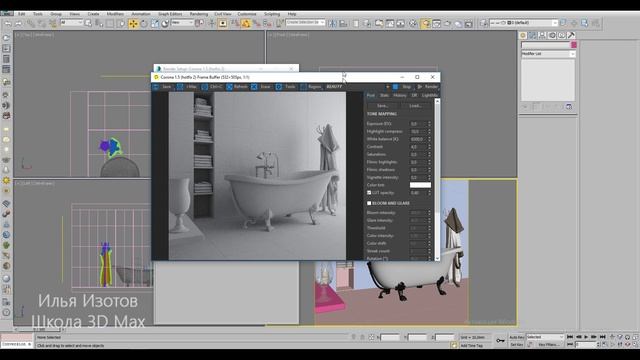Click the object name input field

[545, 45]
